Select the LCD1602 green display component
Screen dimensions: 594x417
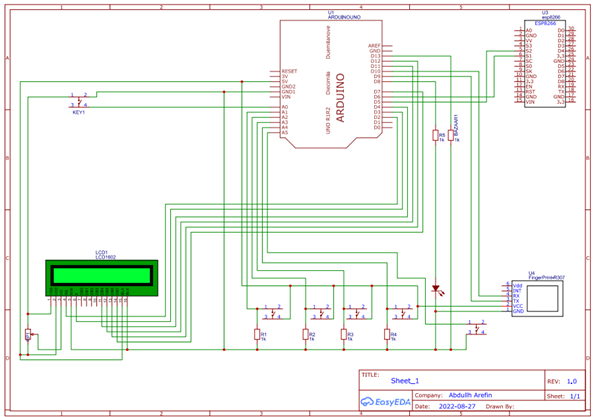coord(102,278)
